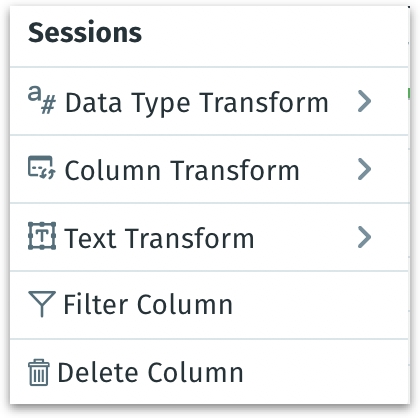
Task: Expand the Data Type Transform submenu chevron
Action: 364,101
